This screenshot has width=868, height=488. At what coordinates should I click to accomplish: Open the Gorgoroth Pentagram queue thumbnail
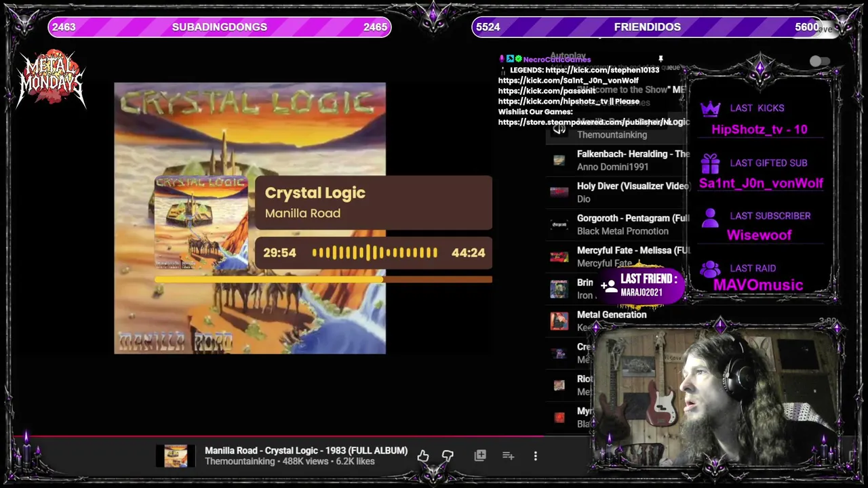point(559,224)
